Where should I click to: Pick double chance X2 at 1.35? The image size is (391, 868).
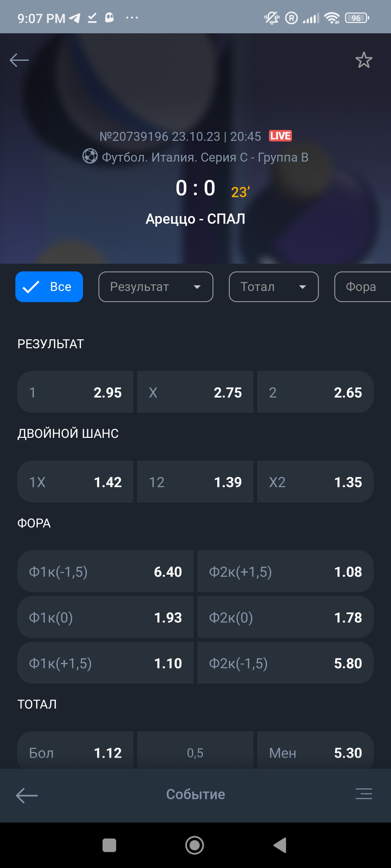point(315,482)
